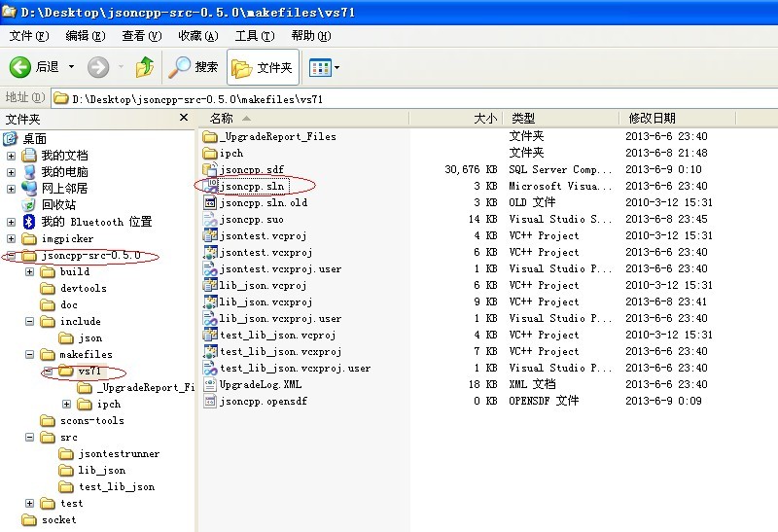Image resolution: width=778 pixels, height=532 pixels.
Task: Select the jsoncpp.sln solution file icon
Action: coord(210,186)
